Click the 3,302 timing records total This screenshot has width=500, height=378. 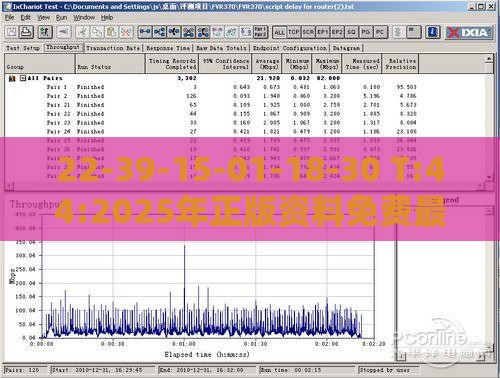click(x=187, y=78)
